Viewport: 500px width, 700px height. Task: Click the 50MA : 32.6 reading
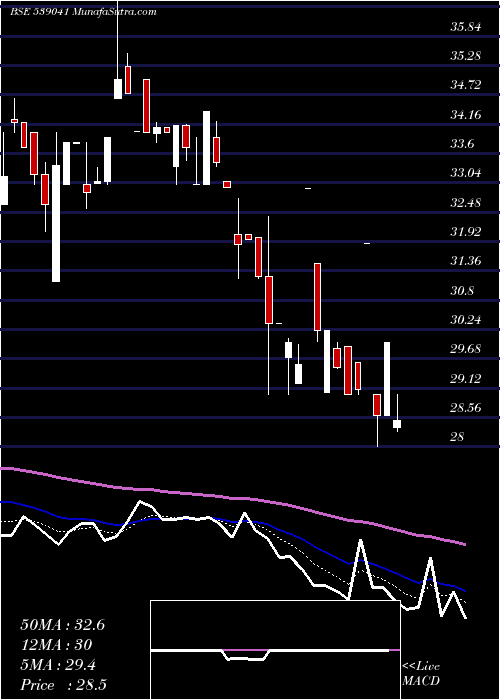[x=62, y=625]
